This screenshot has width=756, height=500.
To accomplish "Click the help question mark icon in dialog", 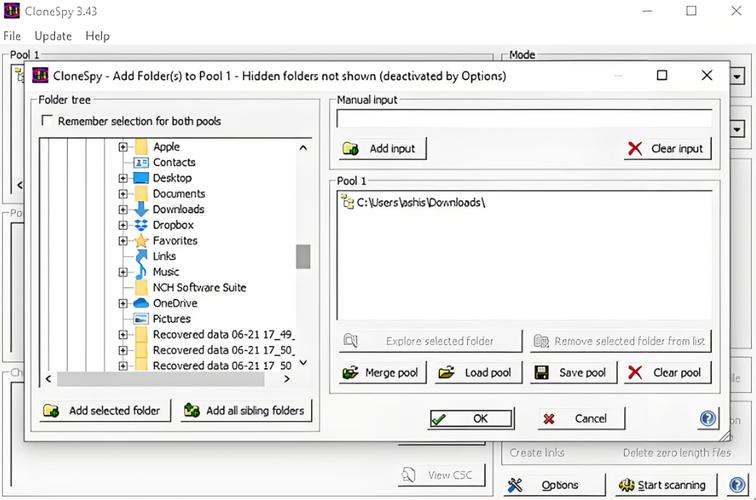I will (708, 419).
